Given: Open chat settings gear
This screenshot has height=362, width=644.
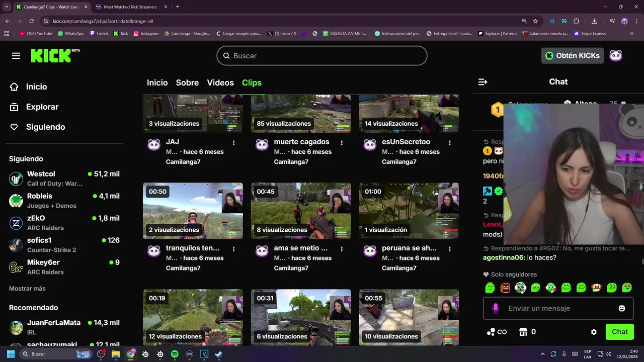Looking at the screenshot, I should click(x=594, y=332).
